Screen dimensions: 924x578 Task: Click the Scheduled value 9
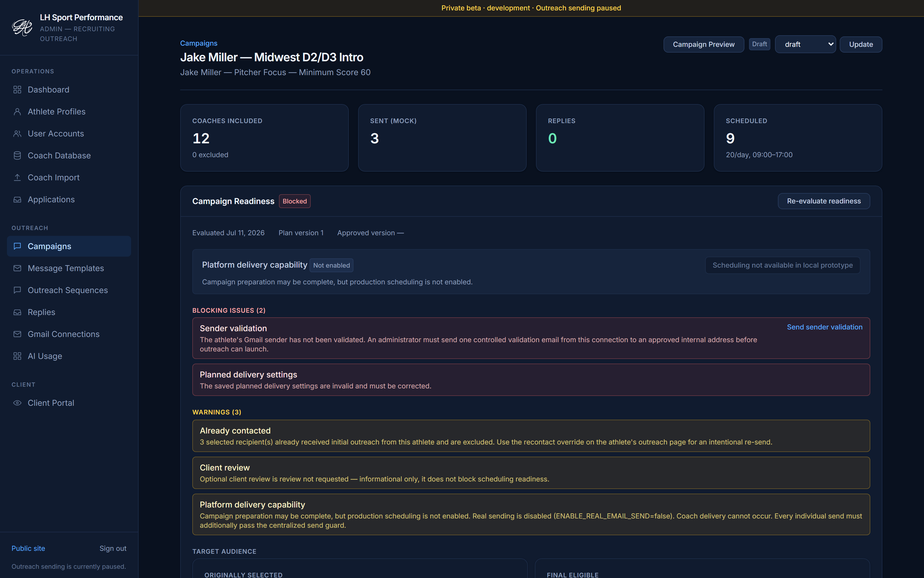(730, 138)
